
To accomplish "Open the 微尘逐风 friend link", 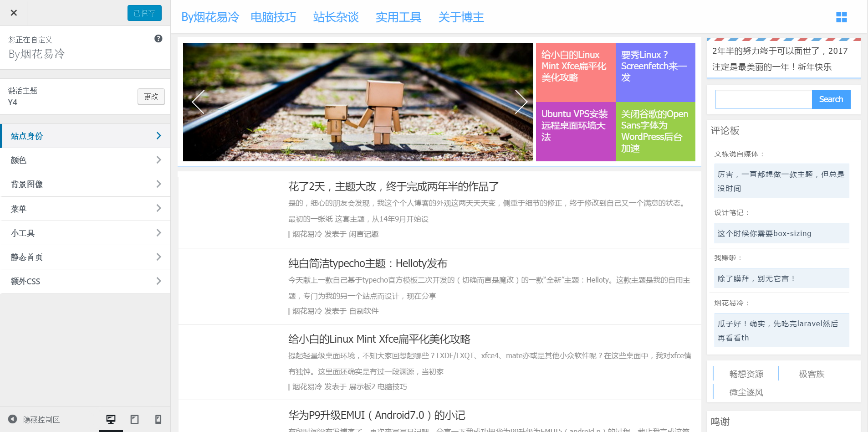I will [x=746, y=392].
